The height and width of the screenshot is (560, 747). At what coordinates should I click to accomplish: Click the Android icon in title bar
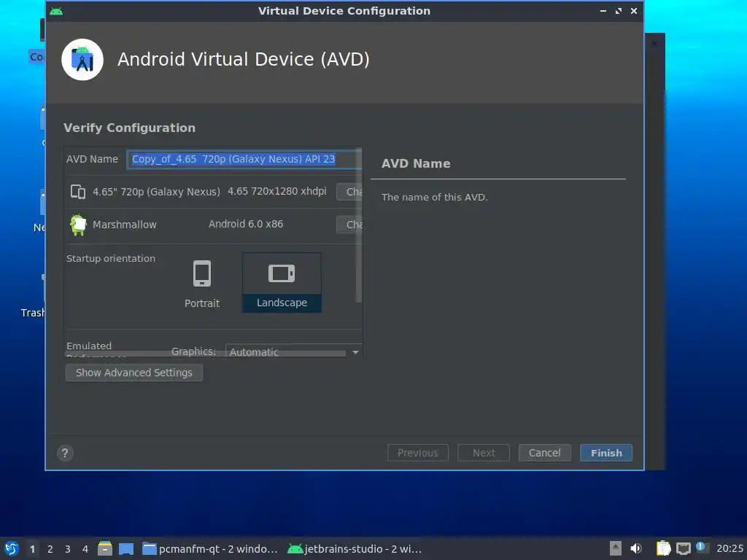55,11
